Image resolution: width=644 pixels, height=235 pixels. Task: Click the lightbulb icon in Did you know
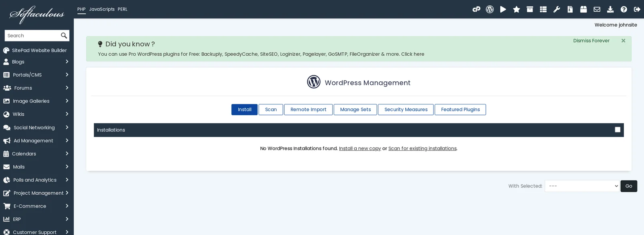tap(100, 44)
